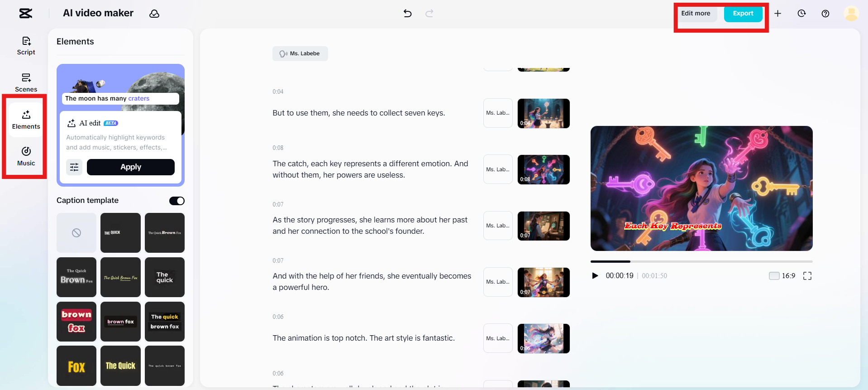
Task: Switch to the Scenes tab
Action: (x=26, y=83)
